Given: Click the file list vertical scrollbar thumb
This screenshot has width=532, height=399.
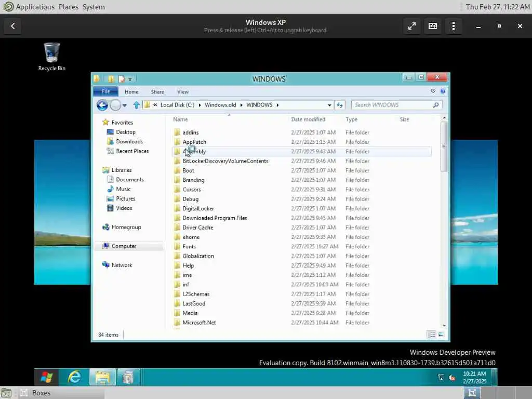Looking at the screenshot, I should 444,147.
